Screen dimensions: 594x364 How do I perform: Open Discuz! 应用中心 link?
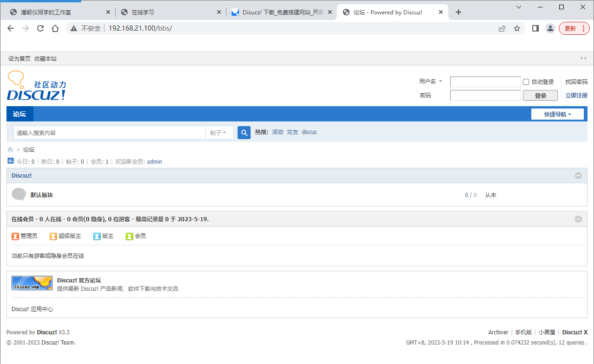[x=32, y=309]
